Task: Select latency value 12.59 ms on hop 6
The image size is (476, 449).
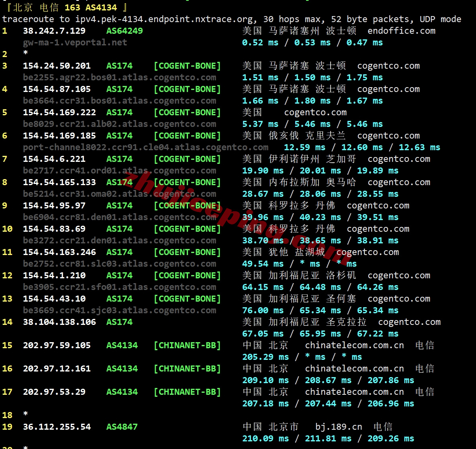Action: point(304,147)
